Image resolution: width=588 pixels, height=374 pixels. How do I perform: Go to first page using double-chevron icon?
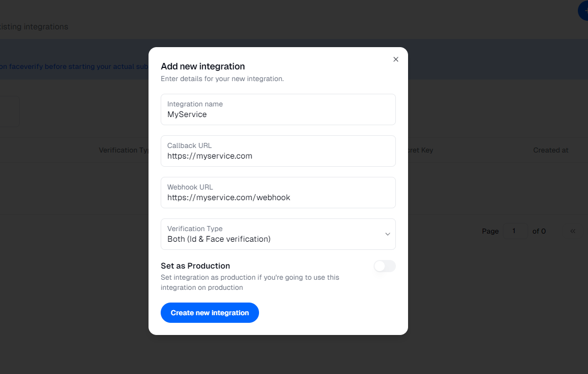[573, 231]
